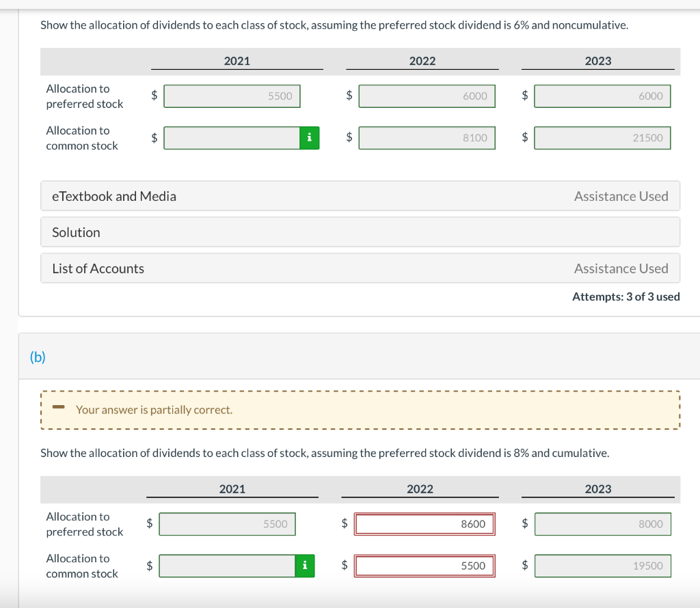Edit incorrect 2022 common stock field showing 5500
The image size is (700, 608).
click(425, 566)
